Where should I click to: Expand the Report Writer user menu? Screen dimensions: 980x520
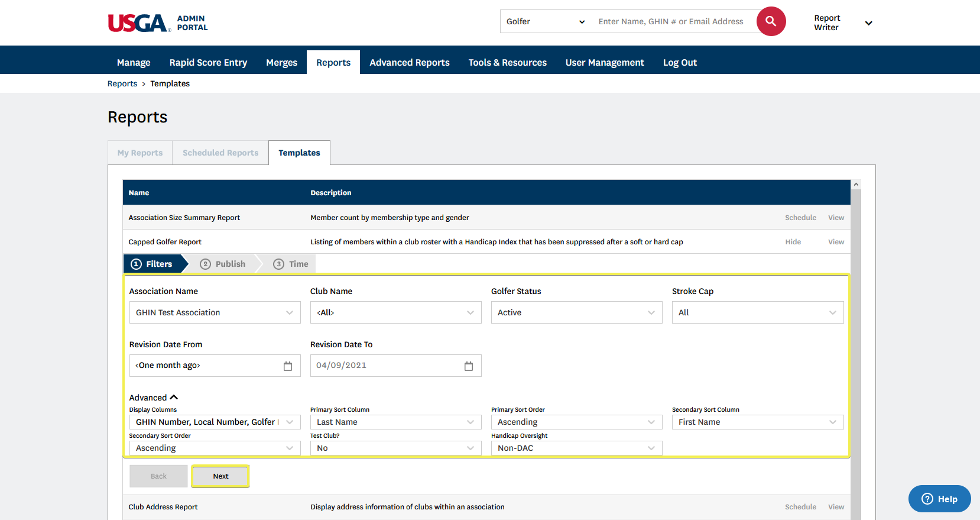click(x=868, y=23)
